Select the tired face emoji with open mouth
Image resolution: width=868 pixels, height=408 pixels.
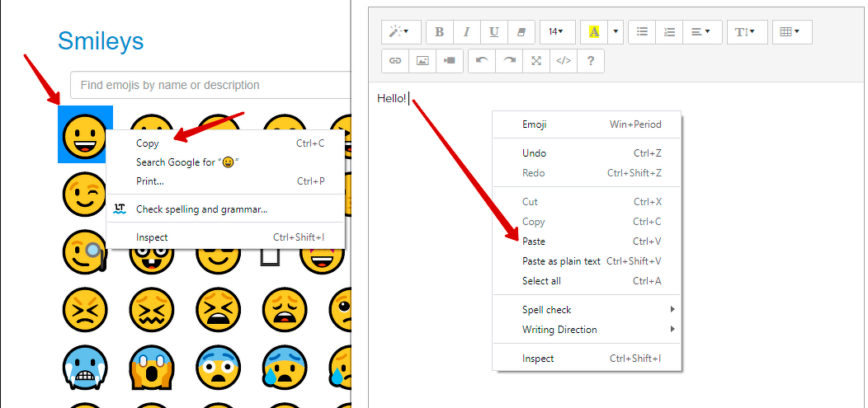click(x=219, y=309)
